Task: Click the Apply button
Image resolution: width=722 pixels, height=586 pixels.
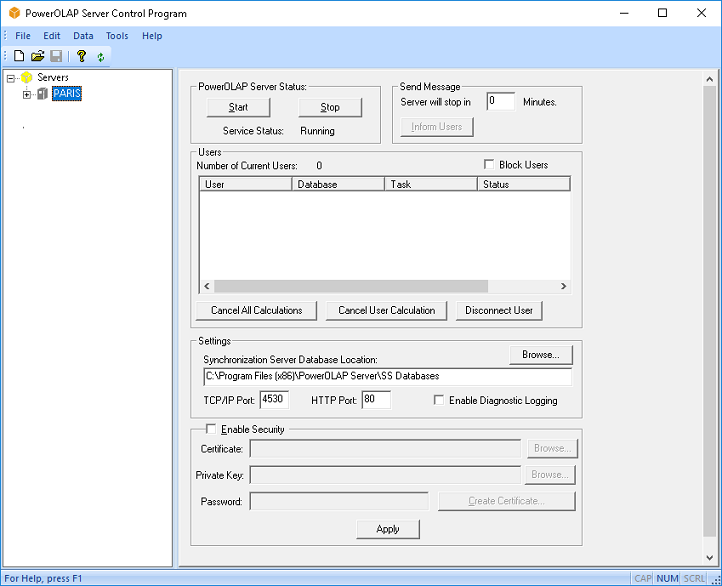Action: click(x=388, y=529)
